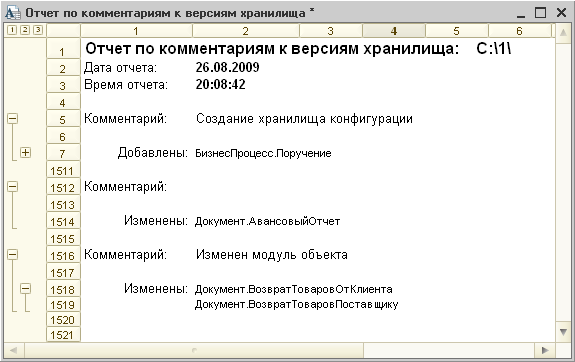Click the vertical scrollbar up arrow
Viewport: 575px width, 362px height.
tap(563, 32)
